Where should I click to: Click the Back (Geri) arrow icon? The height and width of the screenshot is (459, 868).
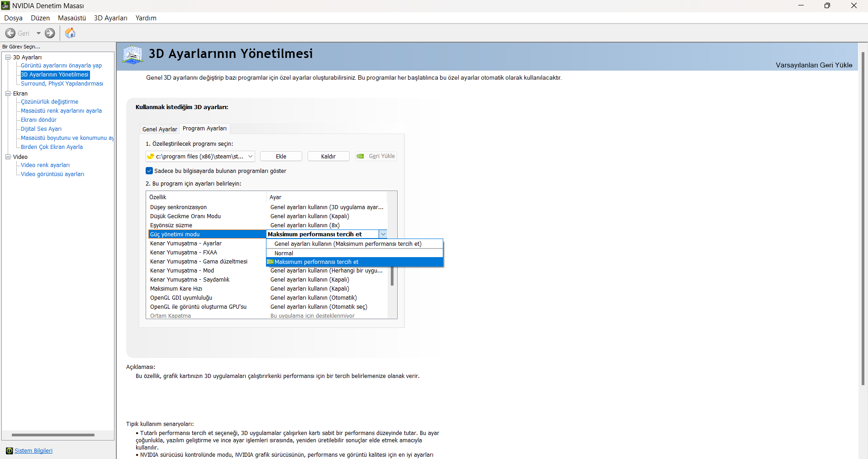pyautogui.click(x=10, y=33)
